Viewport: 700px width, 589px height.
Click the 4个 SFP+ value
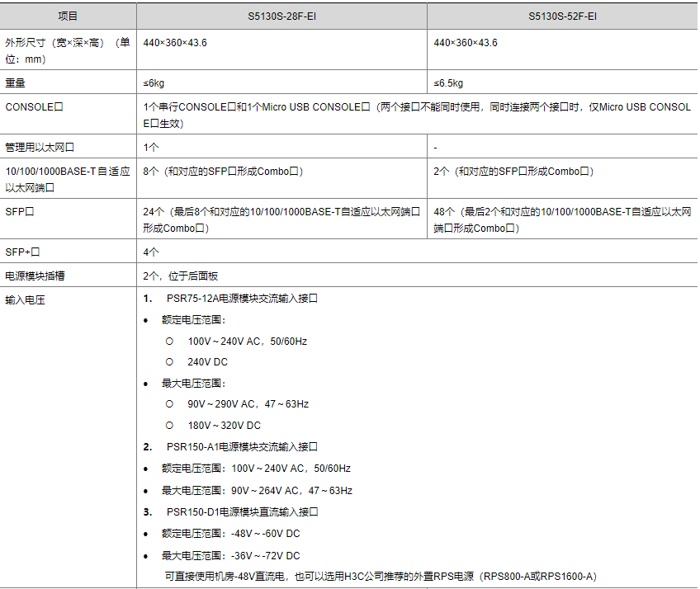[x=151, y=252]
